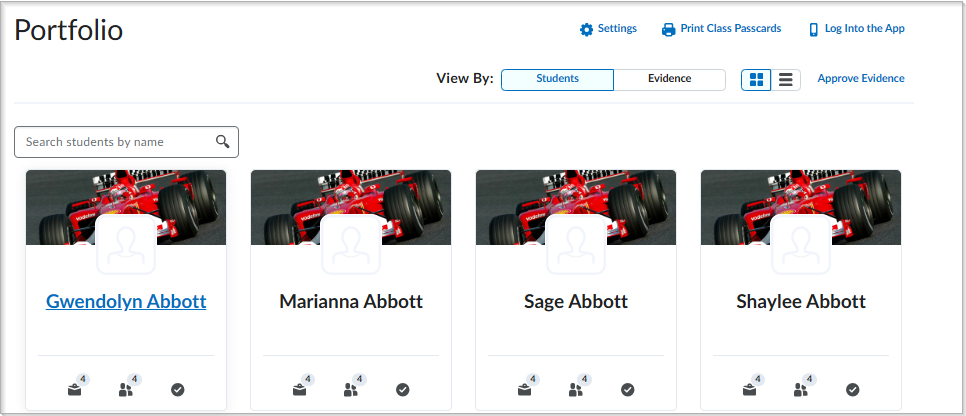Click the Log Into the App phone icon
Image resolution: width=966 pixels, height=416 pixels.
[x=813, y=30]
